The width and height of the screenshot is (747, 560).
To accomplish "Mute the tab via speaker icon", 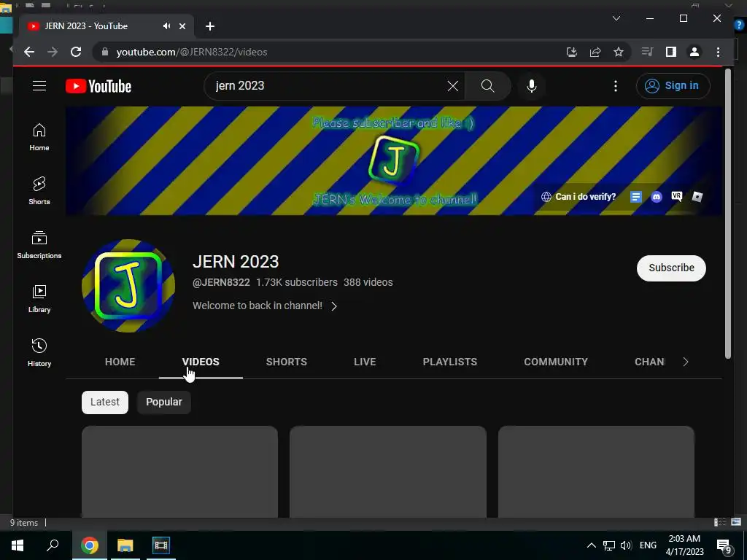I will 166,26.
